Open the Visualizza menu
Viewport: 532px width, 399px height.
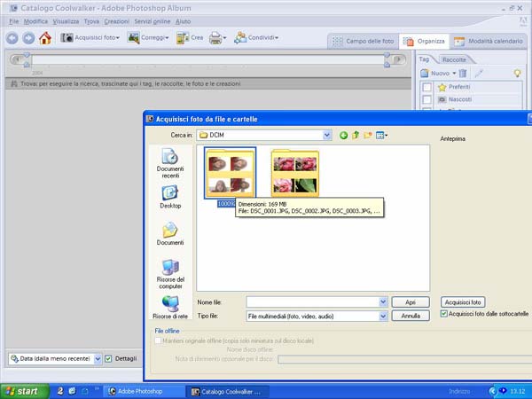point(66,21)
